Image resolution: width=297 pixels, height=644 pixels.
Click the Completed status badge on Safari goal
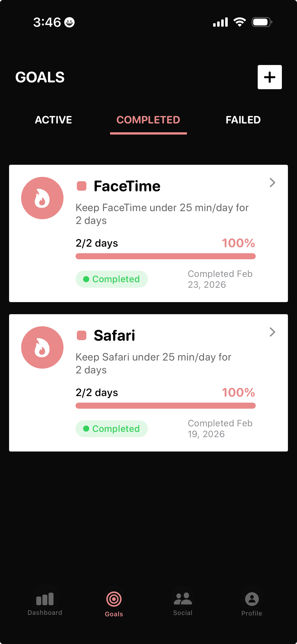pyautogui.click(x=111, y=429)
